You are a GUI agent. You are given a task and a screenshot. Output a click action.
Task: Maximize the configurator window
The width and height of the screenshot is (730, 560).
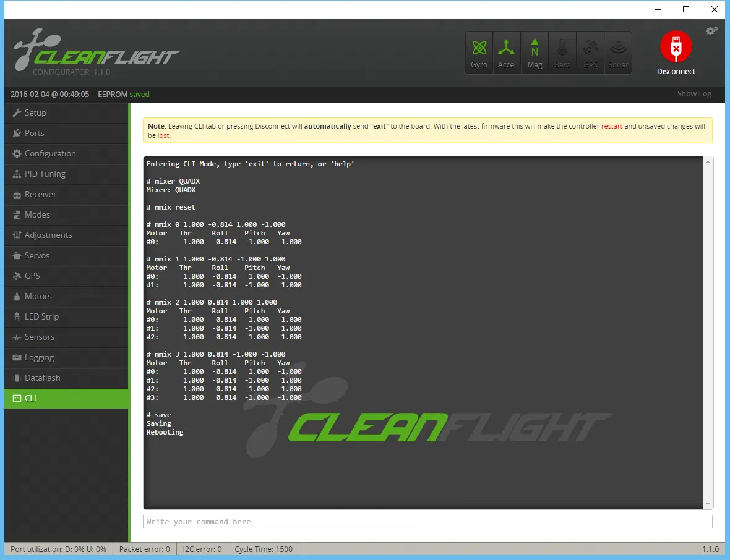686,9
